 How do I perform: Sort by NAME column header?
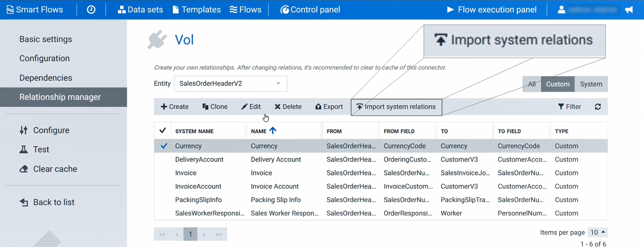(x=259, y=131)
